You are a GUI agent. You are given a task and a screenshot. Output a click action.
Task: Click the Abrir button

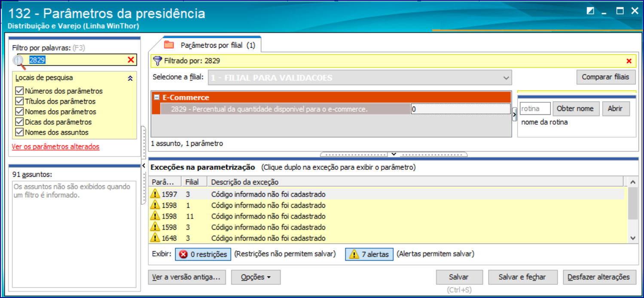click(615, 109)
